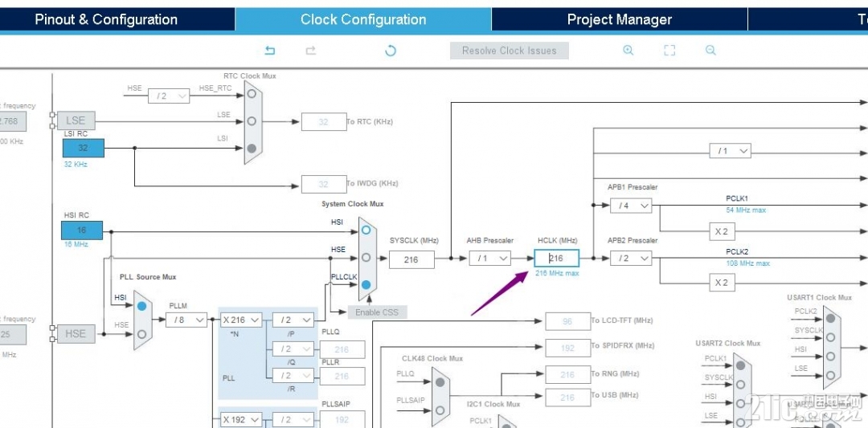Open the PLL N multiplier X 216 dropdown
Image resolution: width=868 pixels, height=428 pixels.
point(241,320)
